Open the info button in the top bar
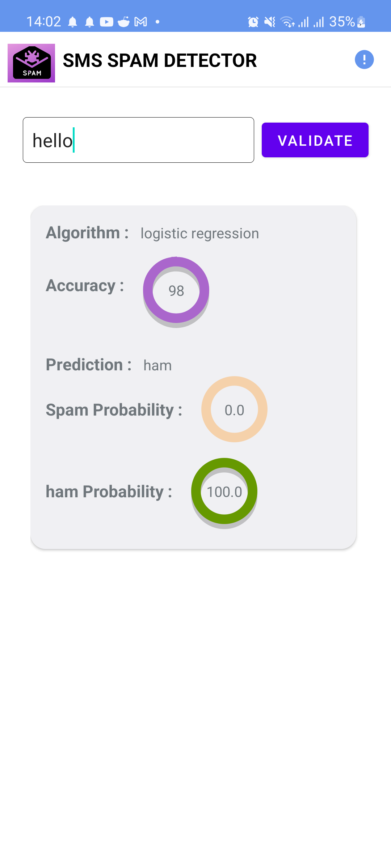Screen dimensions: 391x868 (365, 59)
